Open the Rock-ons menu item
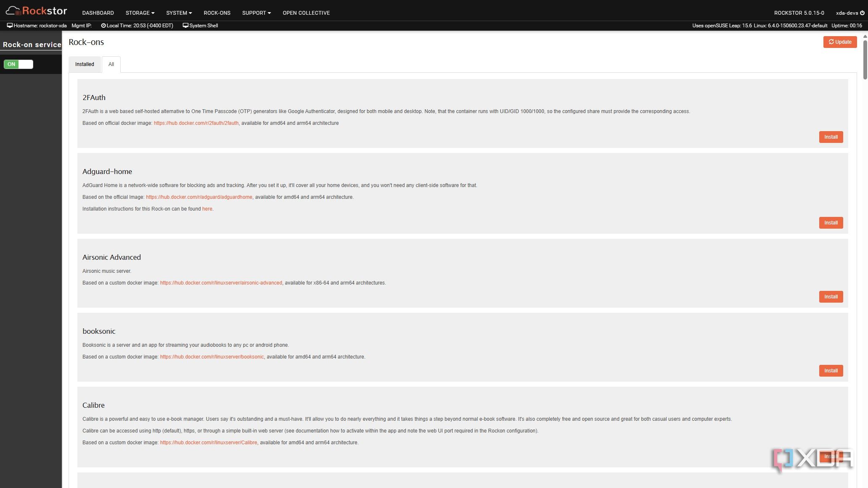The height and width of the screenshot is (488, 868). tap(217, 13)
